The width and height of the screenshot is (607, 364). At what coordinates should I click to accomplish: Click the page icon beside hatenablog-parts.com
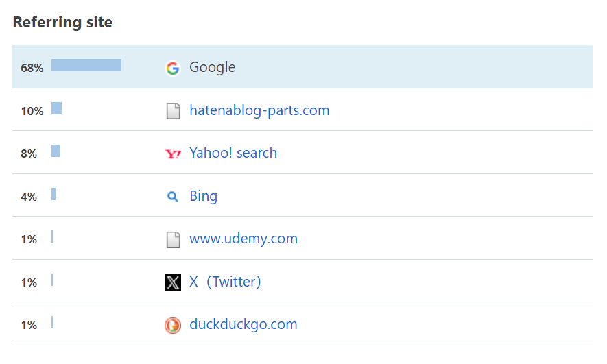(173, 111)
